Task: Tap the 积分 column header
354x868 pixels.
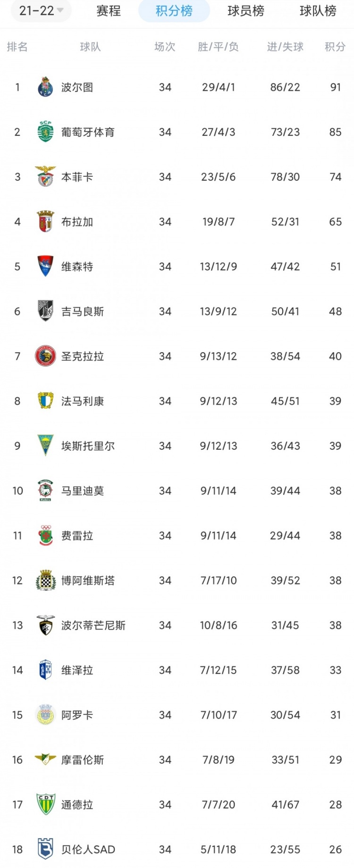Action: coord(335,47)
